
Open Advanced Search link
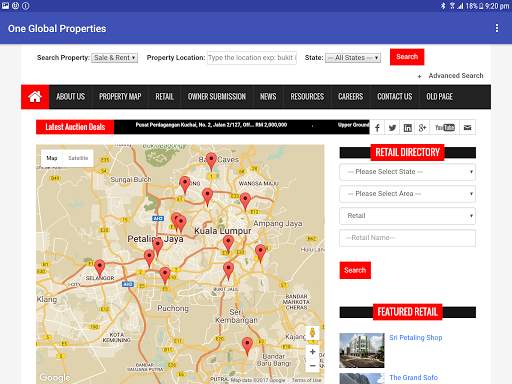[x=456, y=76]
